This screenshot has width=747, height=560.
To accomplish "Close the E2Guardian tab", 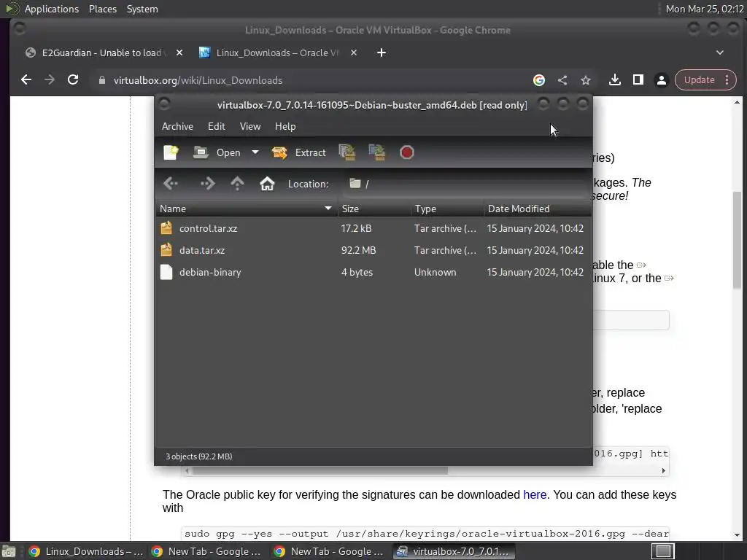I will [x=179, y=52].
